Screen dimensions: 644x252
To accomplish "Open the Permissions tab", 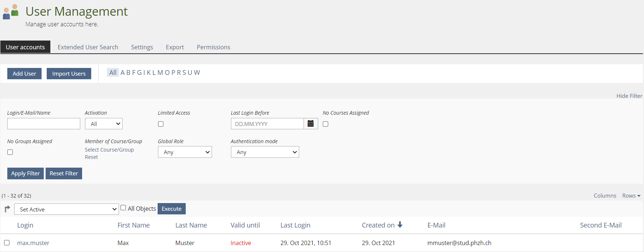I will coord(213,47).
